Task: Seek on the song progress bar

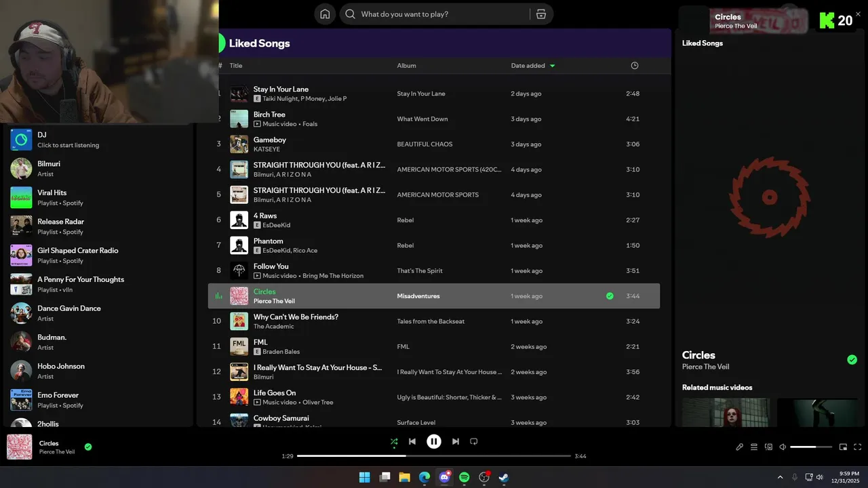Action: coord(434,456)
